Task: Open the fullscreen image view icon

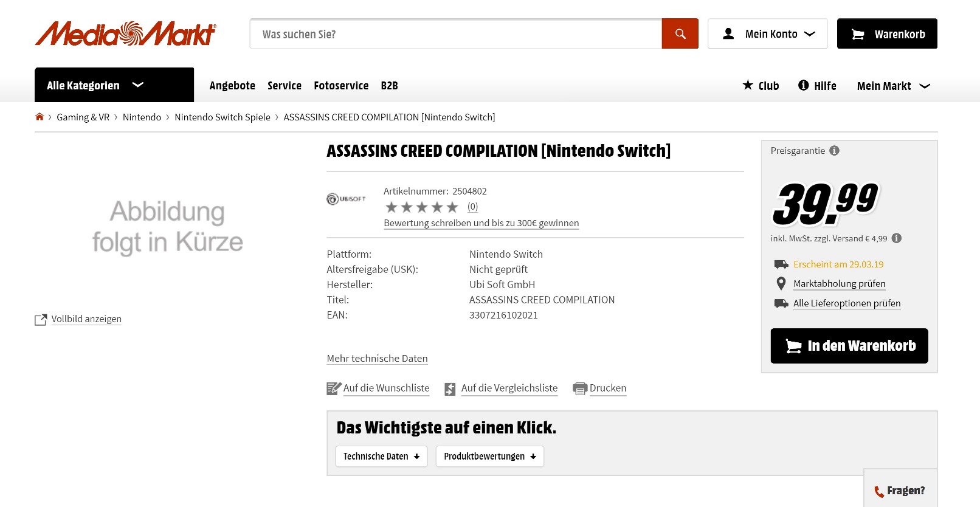Action: pyautogui.click(x=41, y=320)
